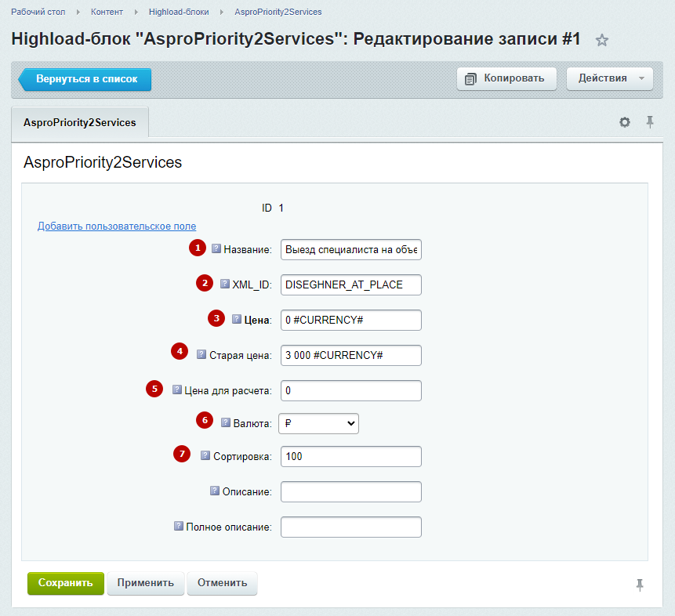Show help icon for Название field
This screenshot has height=616, width=675.
216,248
